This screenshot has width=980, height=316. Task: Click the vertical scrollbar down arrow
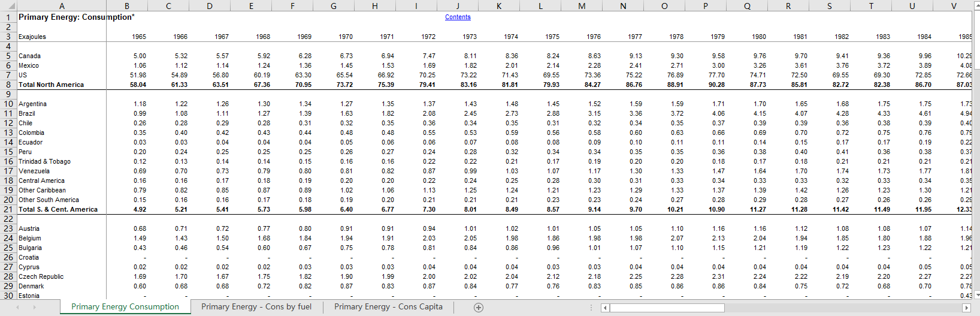[x=978, y=294]
